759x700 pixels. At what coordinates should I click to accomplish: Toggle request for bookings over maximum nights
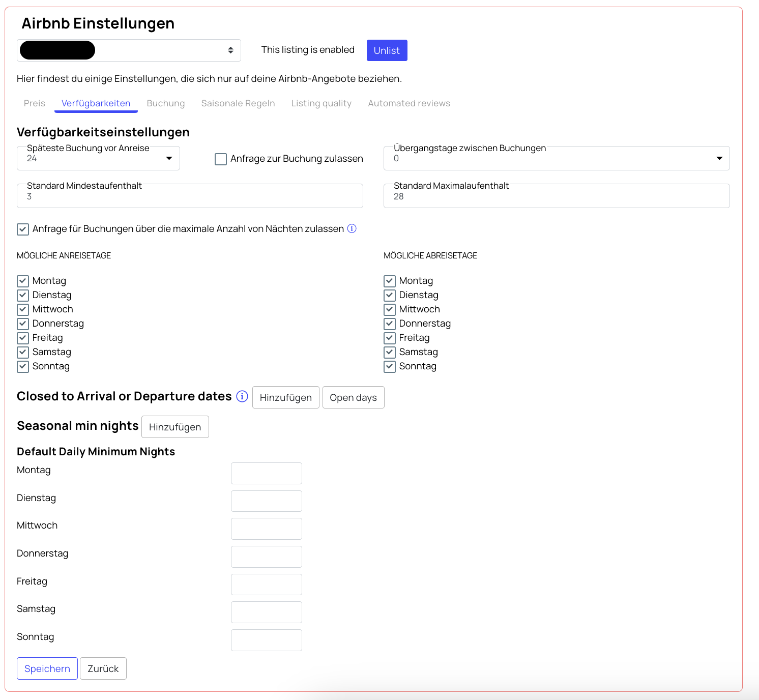coord(23,229)
